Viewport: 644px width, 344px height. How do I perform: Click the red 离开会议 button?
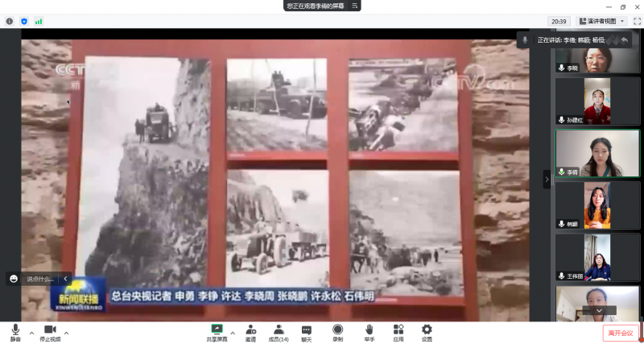(620, 333)
